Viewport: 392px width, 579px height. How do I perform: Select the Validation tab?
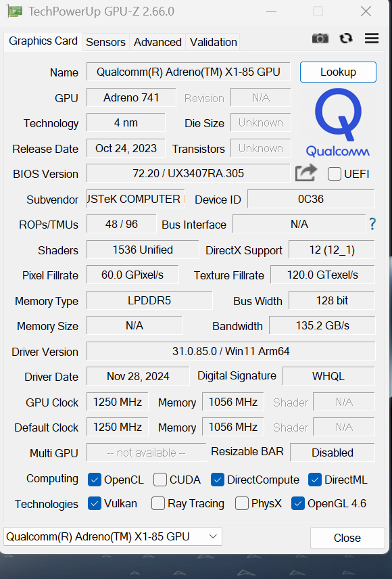pos(214,42)
